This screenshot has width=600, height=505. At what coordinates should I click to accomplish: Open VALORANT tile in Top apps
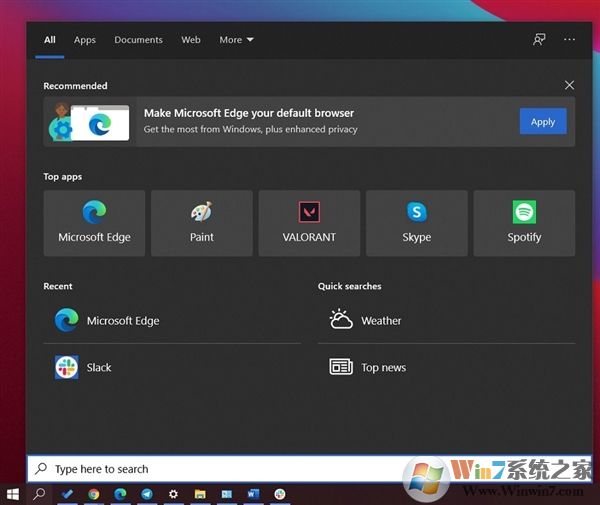click(309, 223)
